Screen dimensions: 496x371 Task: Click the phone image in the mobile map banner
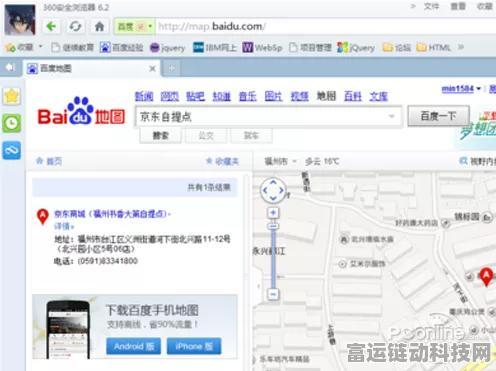coord(68,330)
